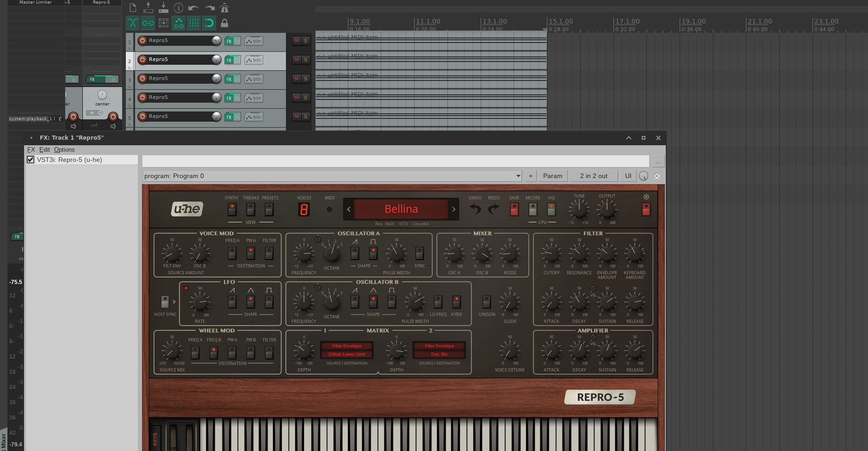The height and width of the screenshot is (451, 868).
Task: Click the plugin comment input field
Action: (x=396, y=161)
